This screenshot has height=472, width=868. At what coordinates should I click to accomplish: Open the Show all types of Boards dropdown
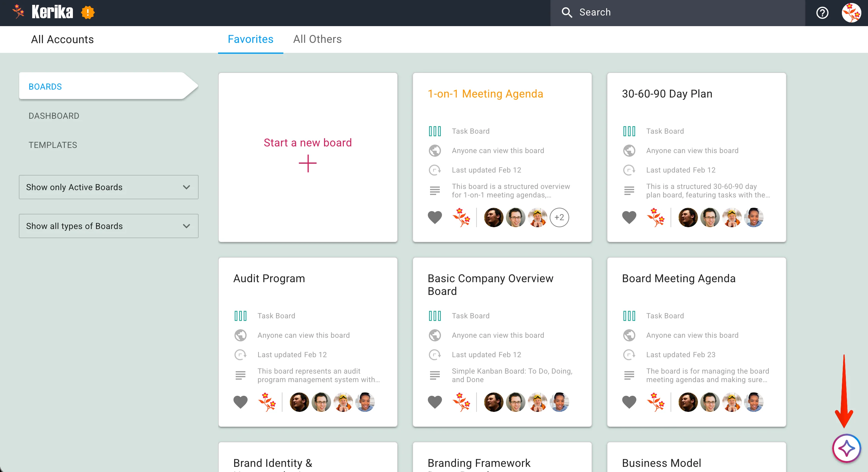click(108, 226)
